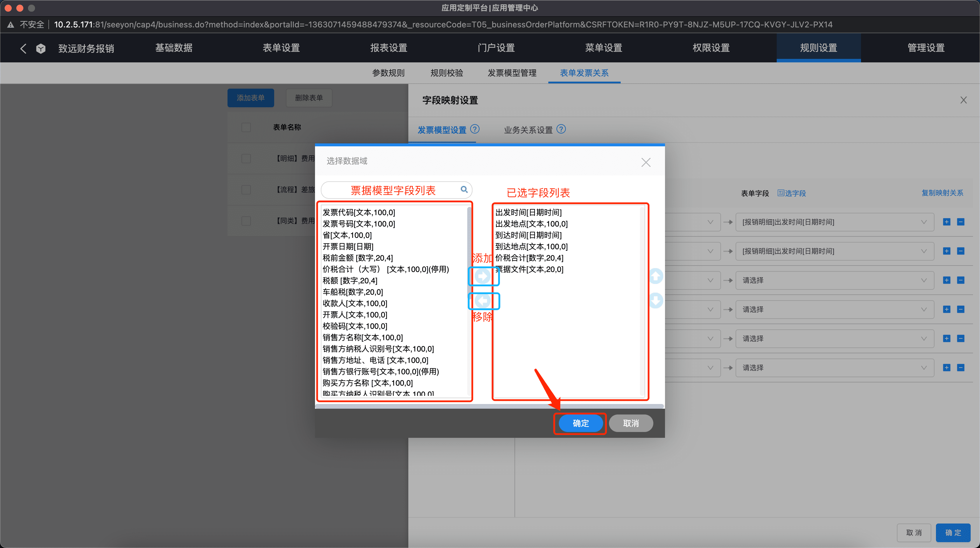The width and height of the screenshot is (980, 548).
Task: Click 取消 in the 选择数据域 dialog
Action: (x=631, y=423)
